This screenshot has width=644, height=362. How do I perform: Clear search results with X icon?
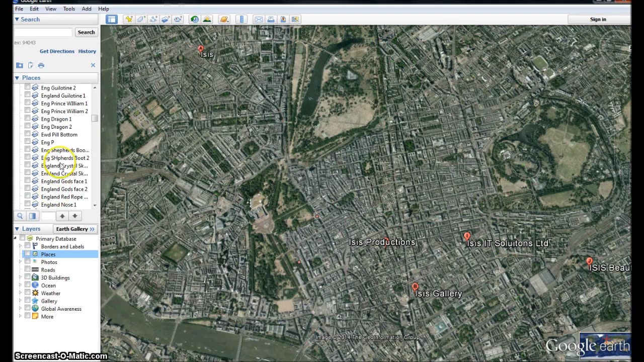tap(93, 65)
